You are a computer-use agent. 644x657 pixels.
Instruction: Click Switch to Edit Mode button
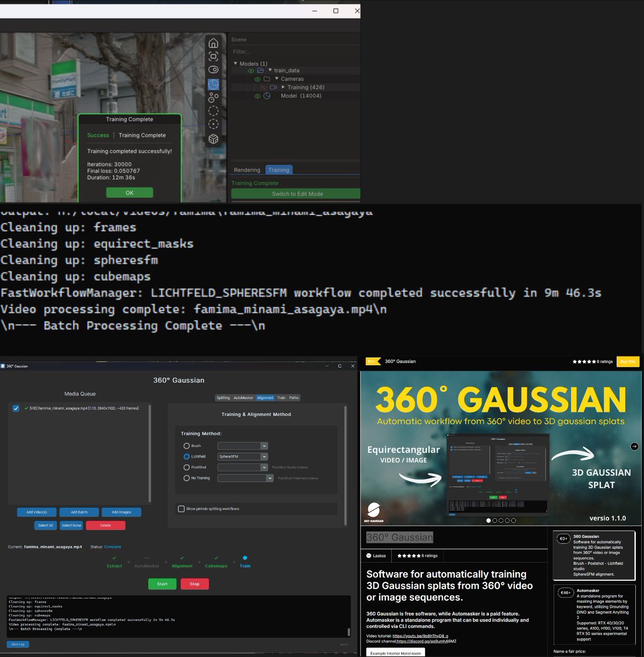tap(297, 194)
